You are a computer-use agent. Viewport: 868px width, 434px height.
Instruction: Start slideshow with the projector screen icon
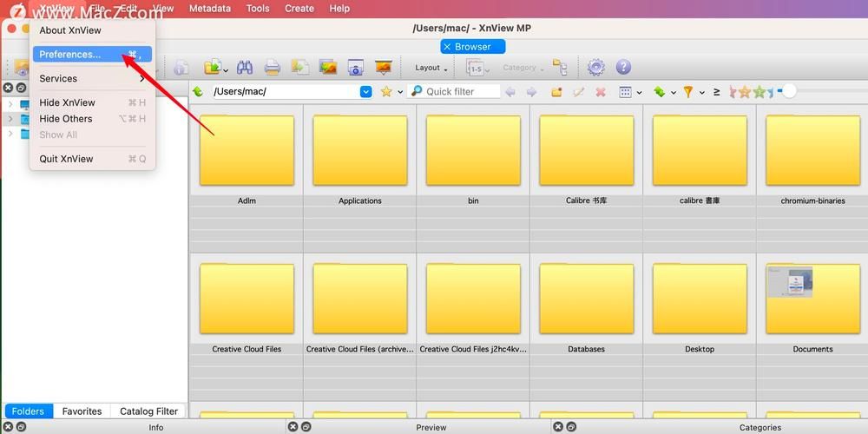pyautogui.click(x=383, y=68)
